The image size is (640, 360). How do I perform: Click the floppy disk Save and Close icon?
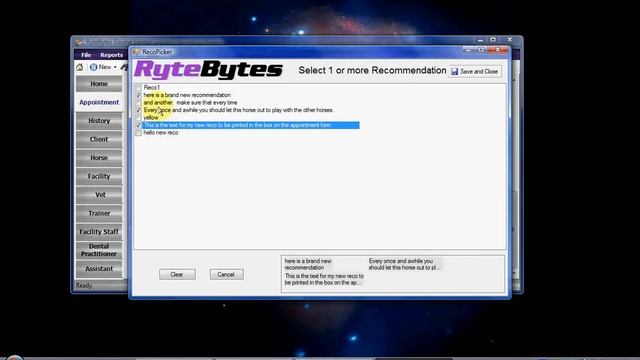454,71
